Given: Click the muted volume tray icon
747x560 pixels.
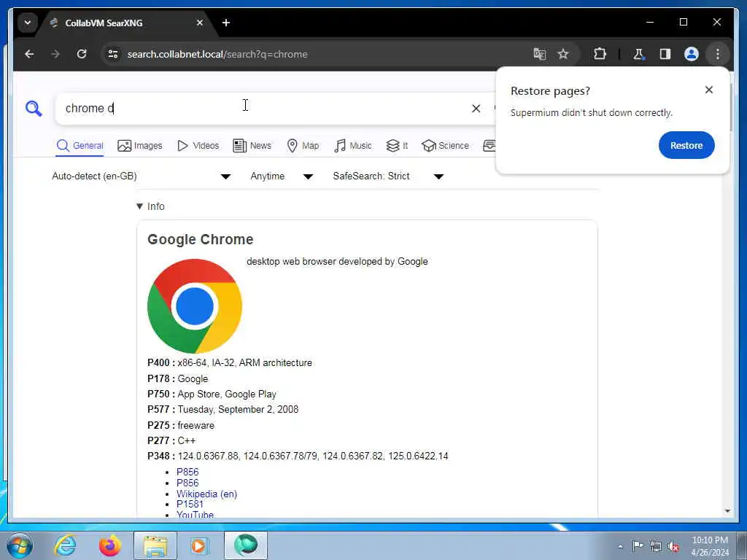Looking at the screenshot, I should [x=673, y=547].
